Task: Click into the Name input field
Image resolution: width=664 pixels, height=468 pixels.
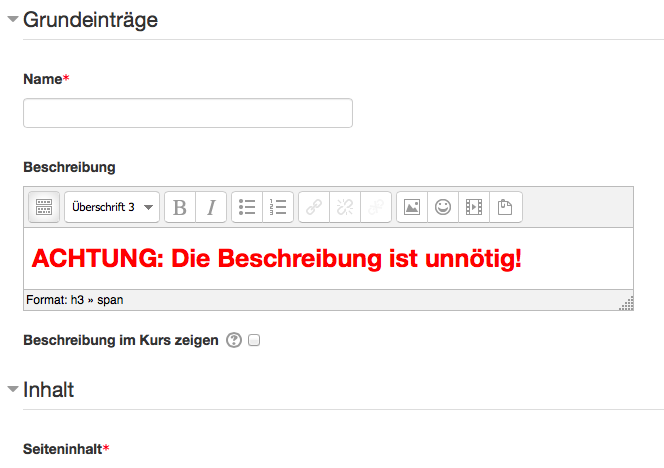Action: pyautogui.click(x=188, y=113)
